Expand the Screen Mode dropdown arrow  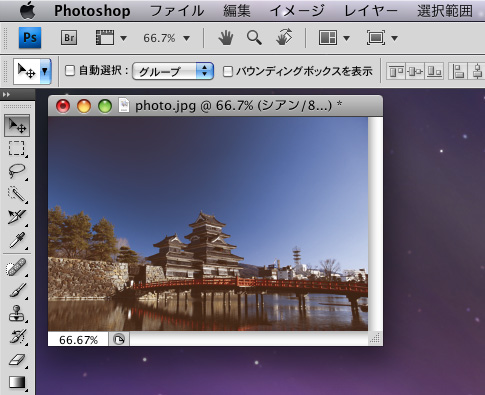click(394, 38)
